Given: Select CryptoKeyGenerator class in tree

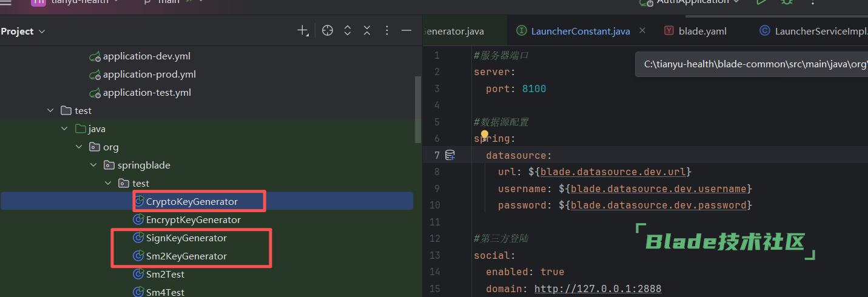Looking at the screenshot, I should [191, 201].
